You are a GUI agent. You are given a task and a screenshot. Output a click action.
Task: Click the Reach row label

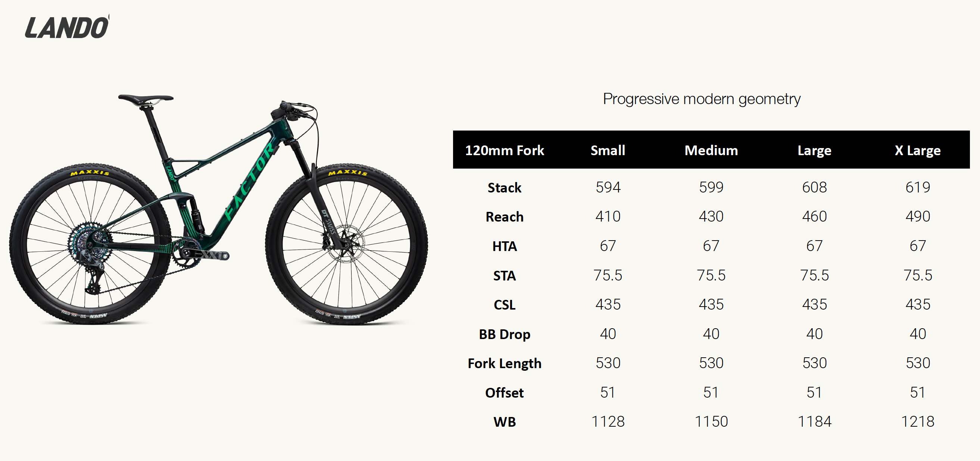click(505, 217)
